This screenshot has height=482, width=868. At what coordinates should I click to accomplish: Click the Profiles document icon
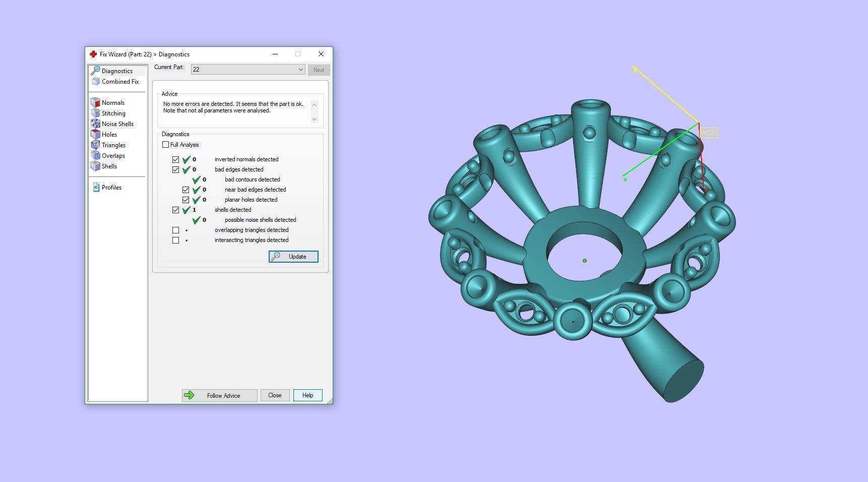pos(96,187)
